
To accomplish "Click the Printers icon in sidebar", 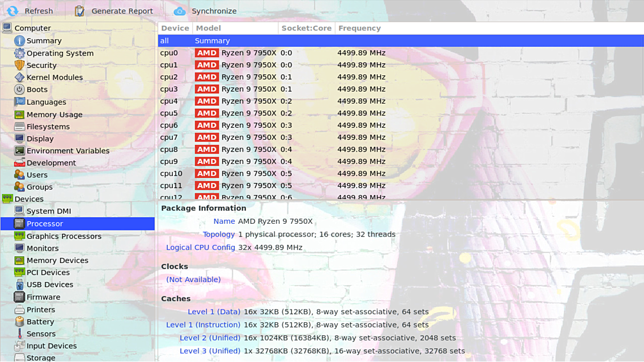I will click(20, 309).
